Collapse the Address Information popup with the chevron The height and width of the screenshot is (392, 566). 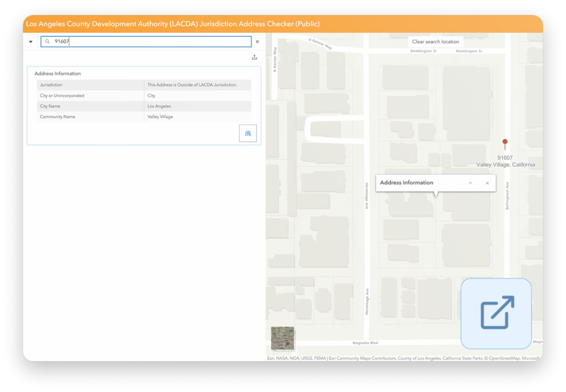click(470, 183)
